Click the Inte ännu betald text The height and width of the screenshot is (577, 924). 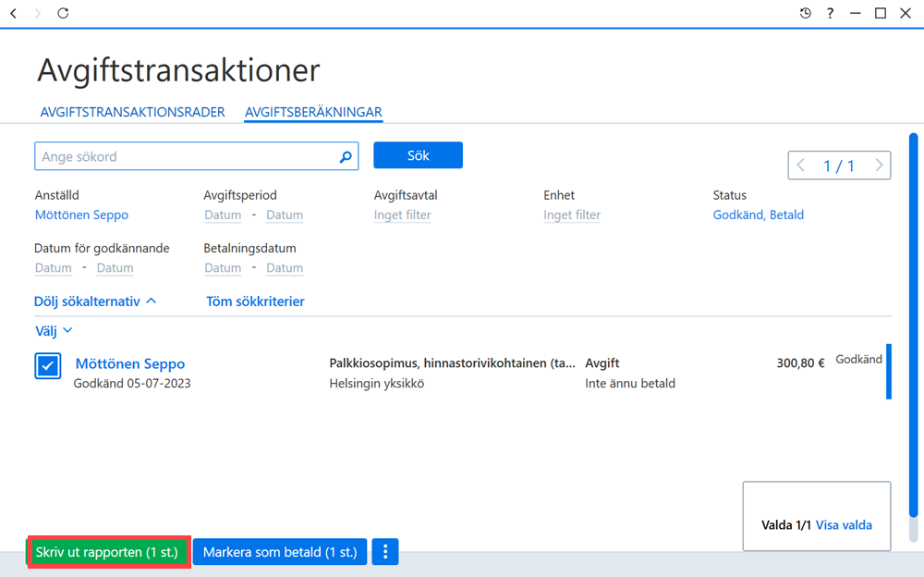(x=630, y=384)
